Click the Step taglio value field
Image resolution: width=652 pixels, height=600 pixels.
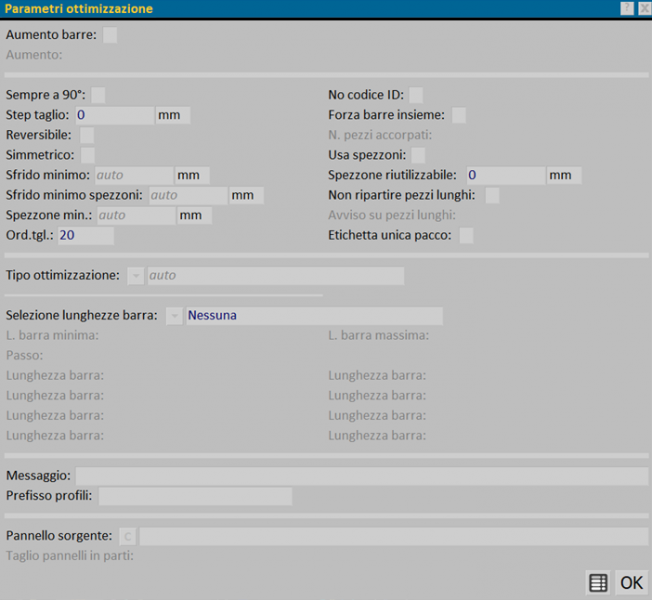[113, 115]
